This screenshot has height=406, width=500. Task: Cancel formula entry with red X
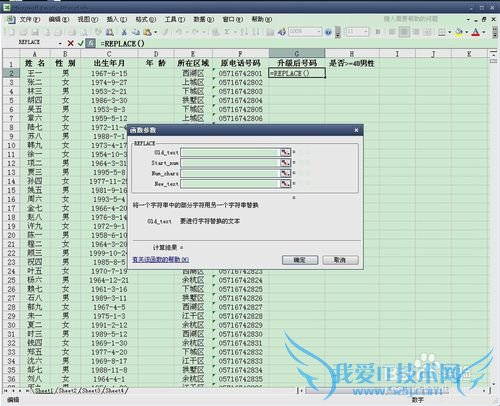(x=70, y=43)
